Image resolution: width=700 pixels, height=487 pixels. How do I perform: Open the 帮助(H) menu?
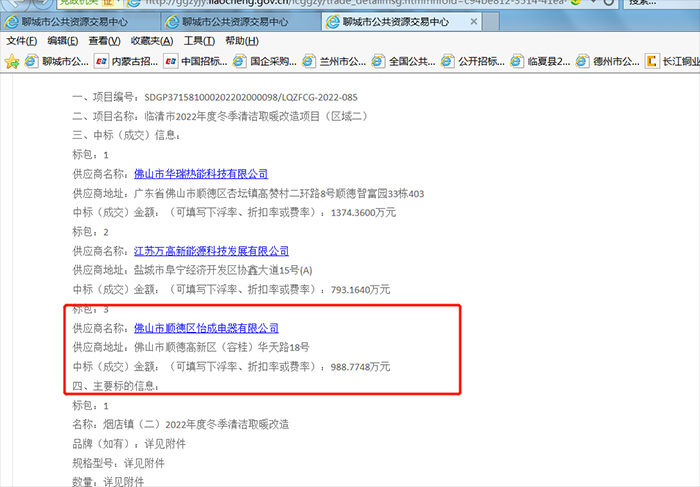pyautogui.click(x=242, y=41)
